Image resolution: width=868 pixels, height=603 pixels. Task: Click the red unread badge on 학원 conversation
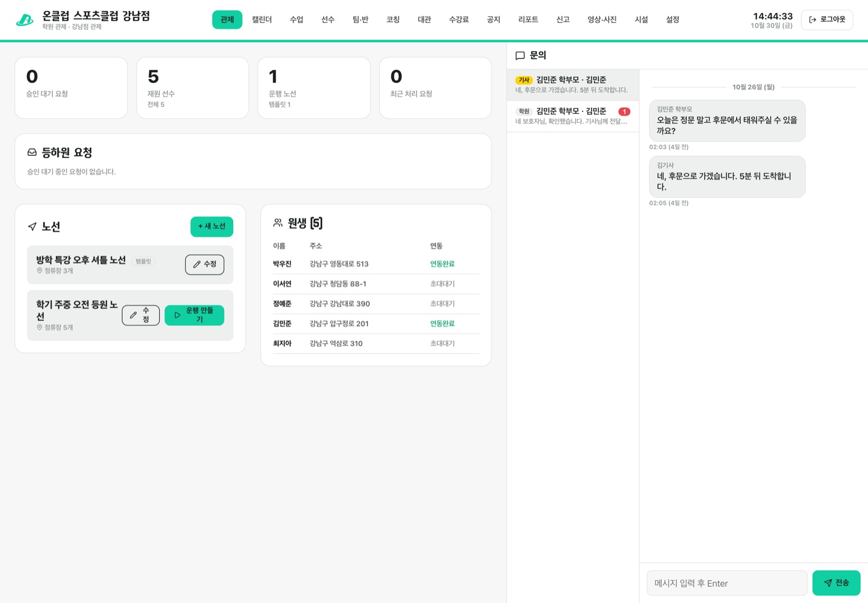624,111
